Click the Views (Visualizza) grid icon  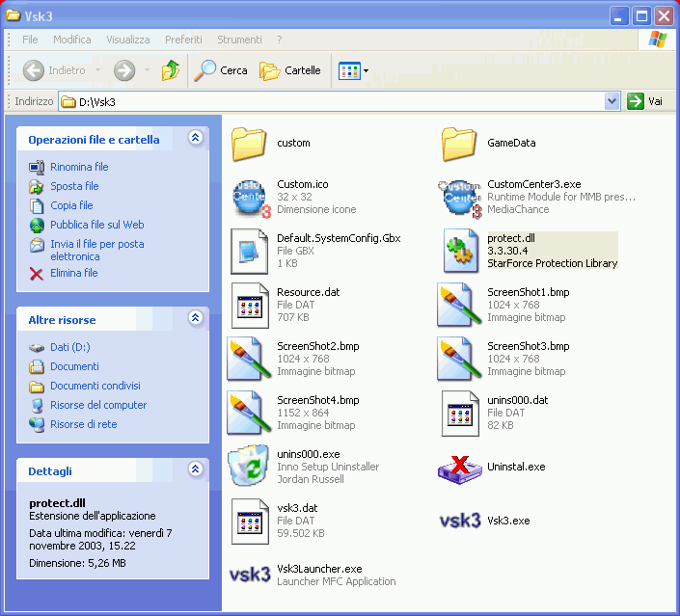tap(349, 70)
